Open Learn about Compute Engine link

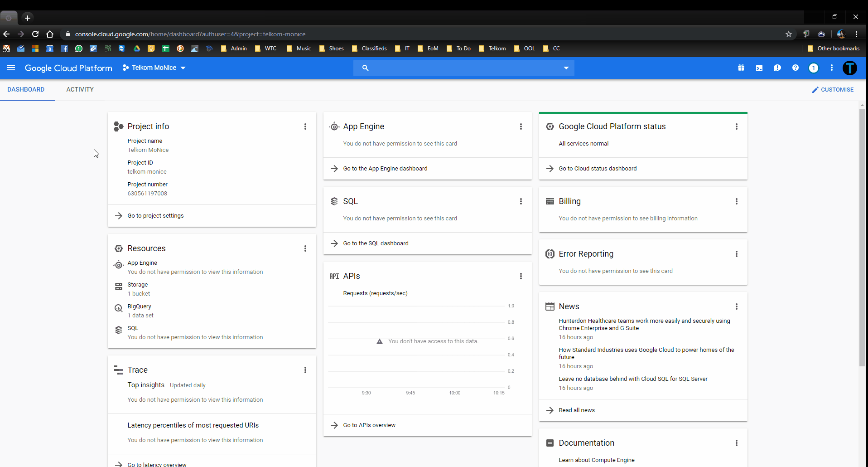coord(597,460)
